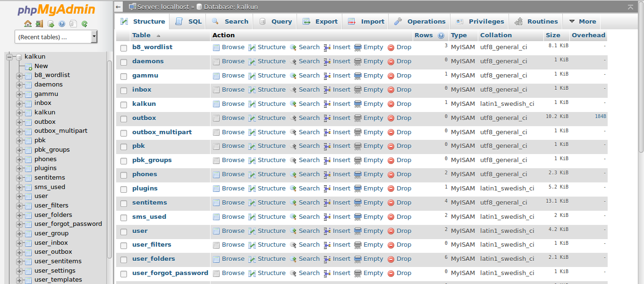Click the collapse arrows icon at top right
Viewport: 644px width, 284px height.
pyautogui.click(x=630, y=7)
